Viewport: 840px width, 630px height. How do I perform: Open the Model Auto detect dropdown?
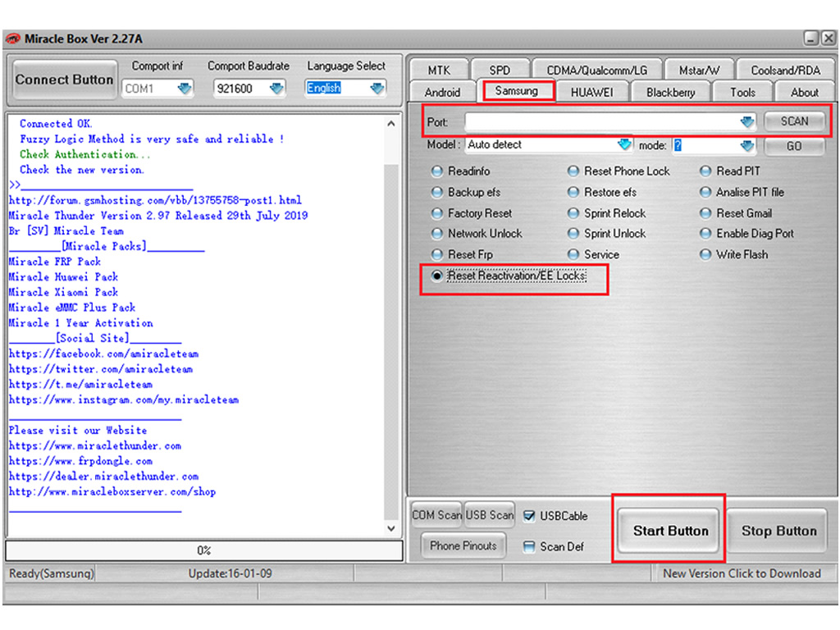pyautogui.click(x=624, y=145)
